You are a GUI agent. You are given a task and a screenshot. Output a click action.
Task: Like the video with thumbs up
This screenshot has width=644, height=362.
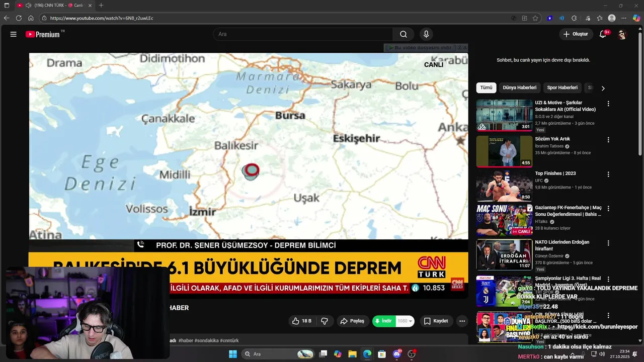point(301,321)
